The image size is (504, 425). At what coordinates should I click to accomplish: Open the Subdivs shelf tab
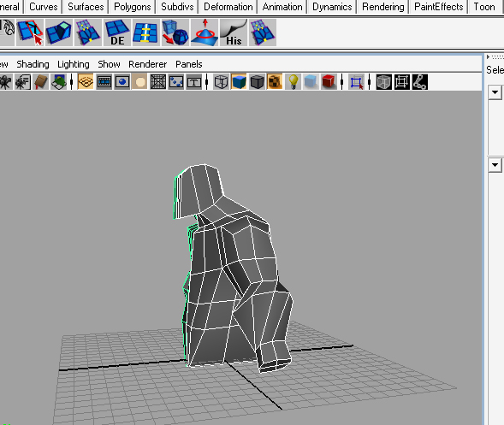[177, 7]
